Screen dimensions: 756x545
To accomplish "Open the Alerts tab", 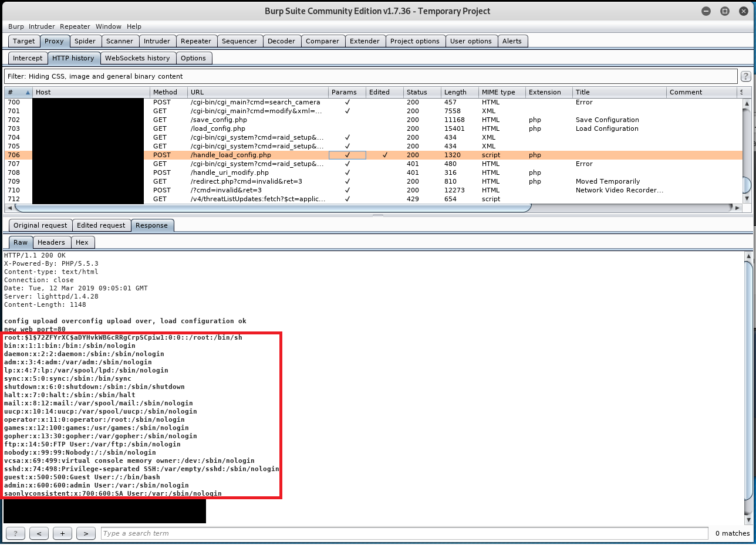I will (x=512, y=41).
